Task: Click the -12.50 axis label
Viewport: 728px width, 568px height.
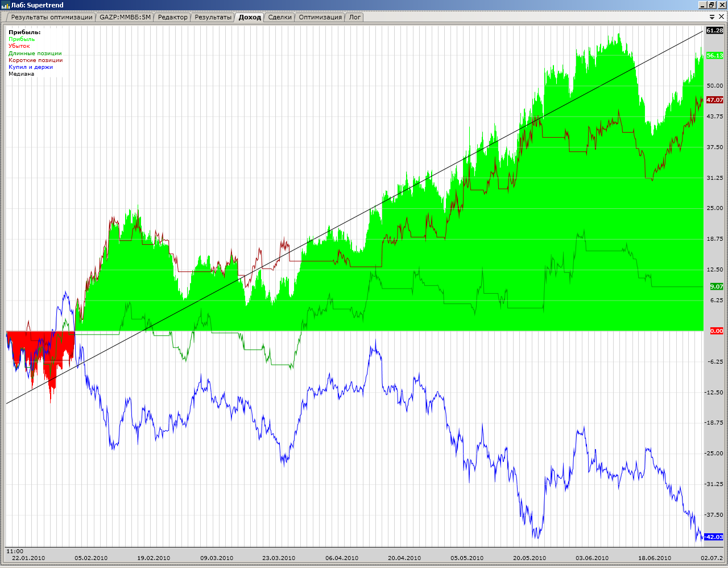Action: coord(714,393)
